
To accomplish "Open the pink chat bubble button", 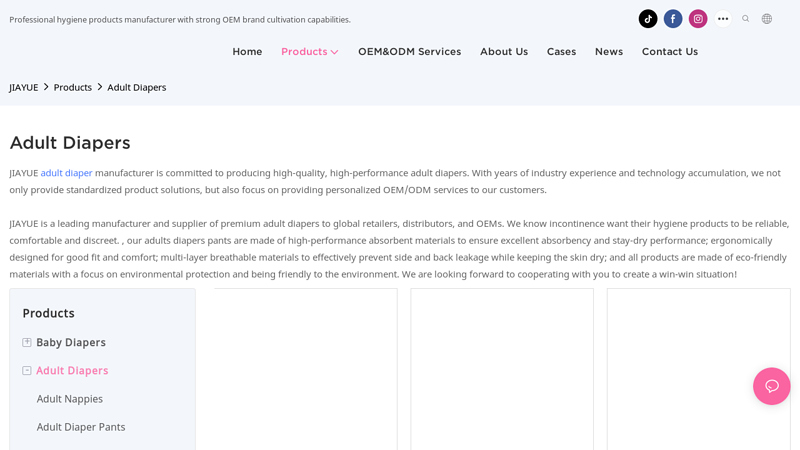I will [x=771, y=386].
